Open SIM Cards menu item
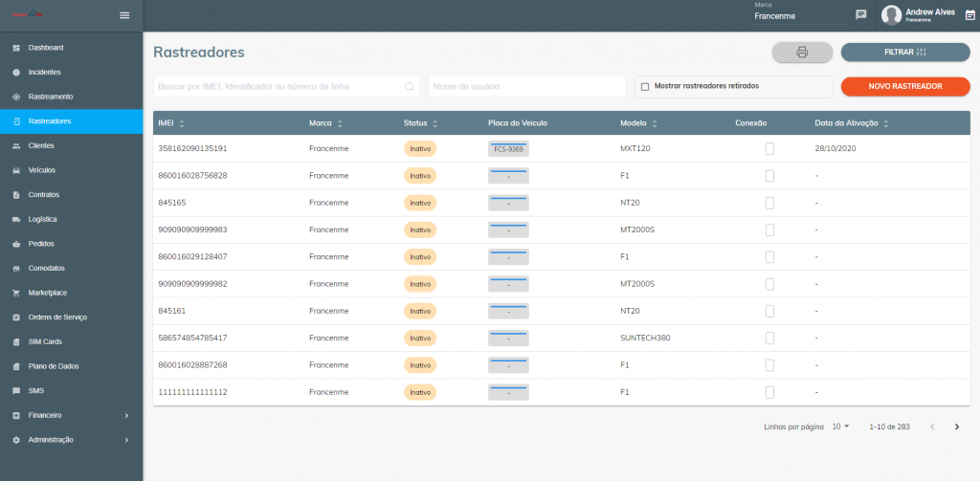Image resolution: width=980 pixels, height=481 pixels. (71, 342)
